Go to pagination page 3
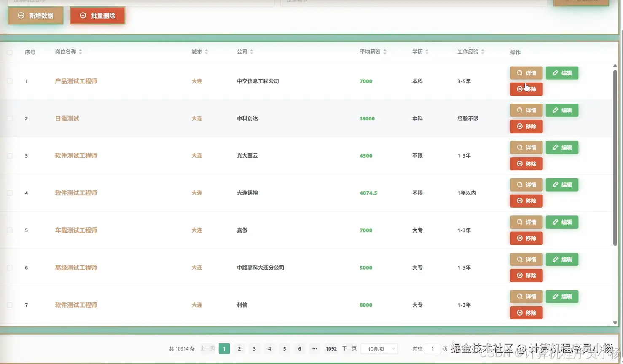 click(x=254, y=349)
